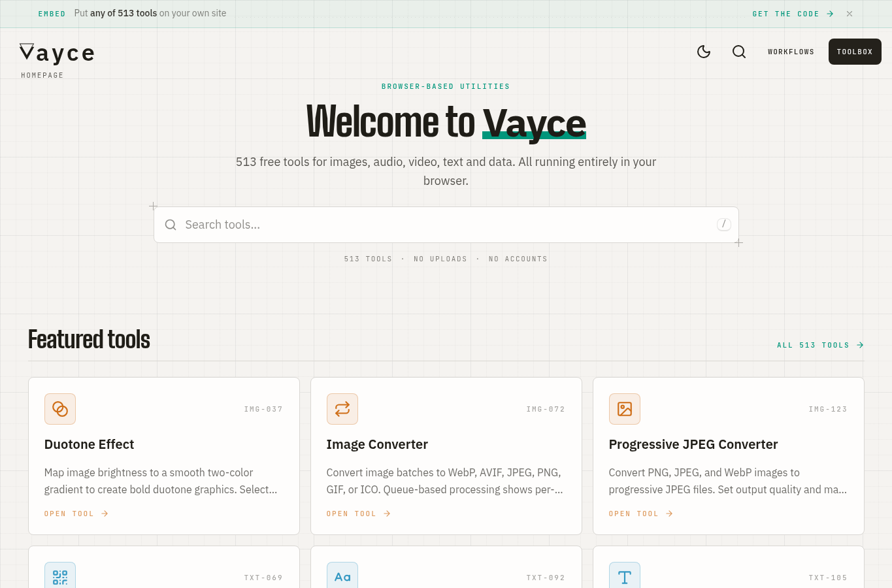Open the Image Converter card title
Image resolution: width=892 pixels, height=588 pixels.
(377, 444)
